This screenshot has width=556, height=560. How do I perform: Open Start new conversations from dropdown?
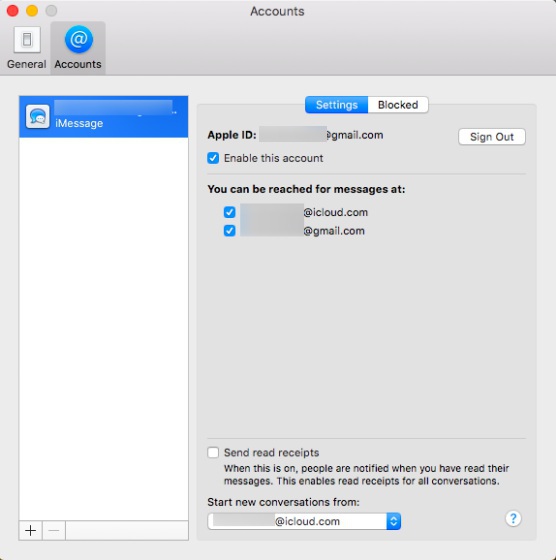304,521
